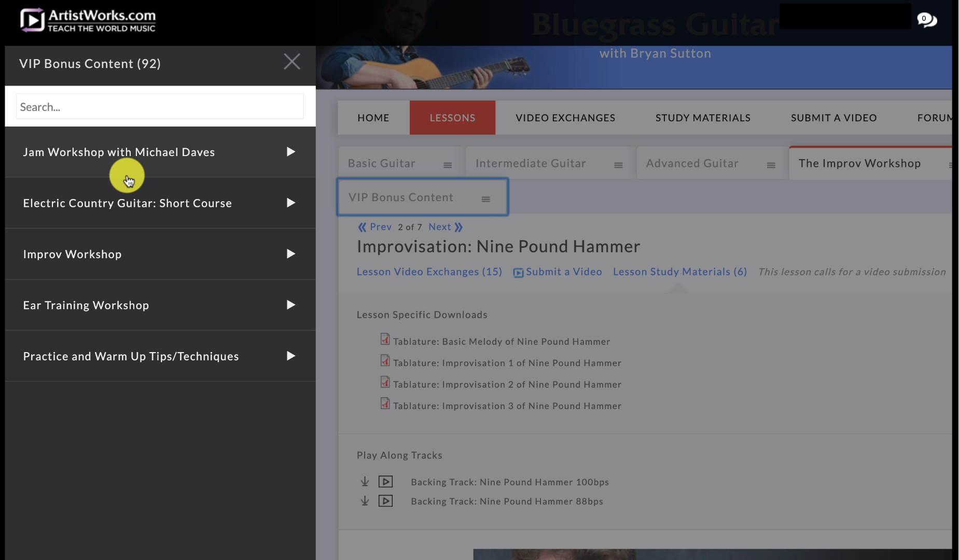Open the SUBMIT A VIDEO tab
This screenshot has width=959, height=560.
coord(833,118)
